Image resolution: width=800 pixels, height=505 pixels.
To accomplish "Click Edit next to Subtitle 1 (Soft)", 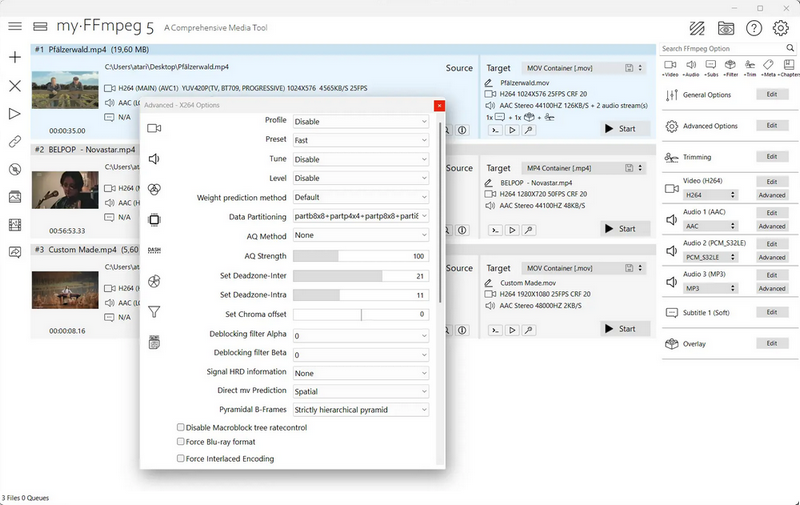I will coord(772,312).
